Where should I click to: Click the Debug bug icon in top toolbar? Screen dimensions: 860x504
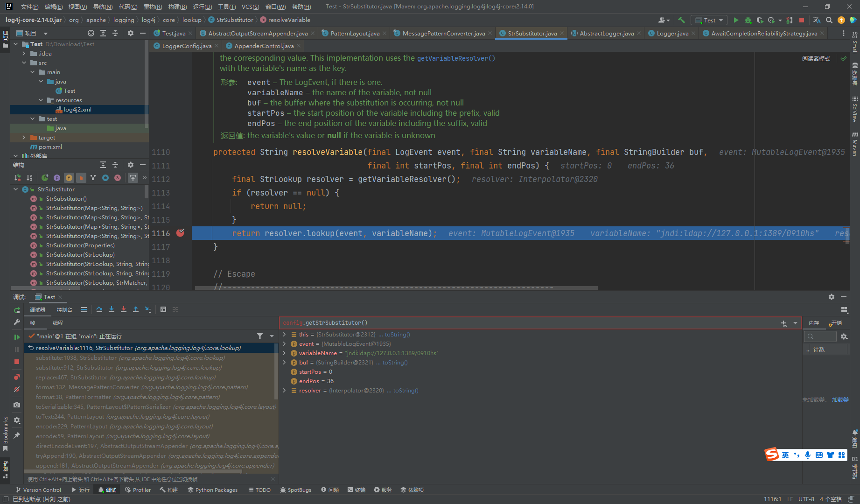tap(748, 20)
